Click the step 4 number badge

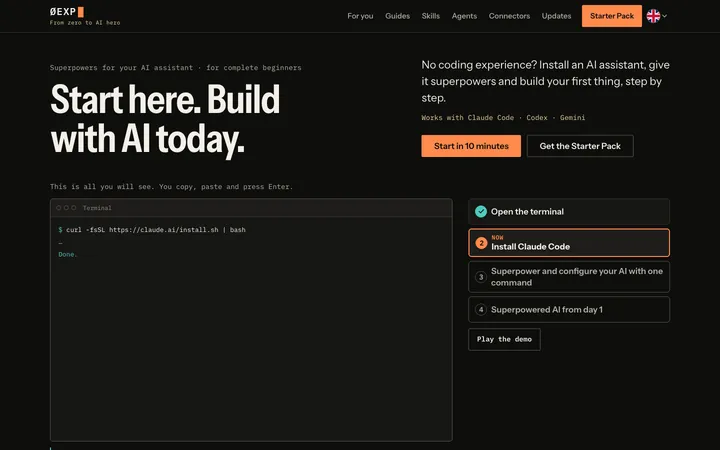pos(481,309)
